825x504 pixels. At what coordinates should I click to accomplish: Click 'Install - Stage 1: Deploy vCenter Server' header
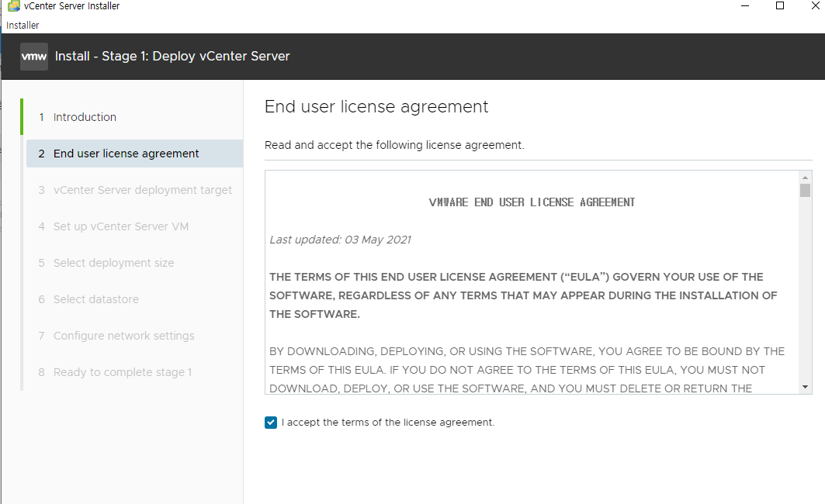(x=172, y=57)
